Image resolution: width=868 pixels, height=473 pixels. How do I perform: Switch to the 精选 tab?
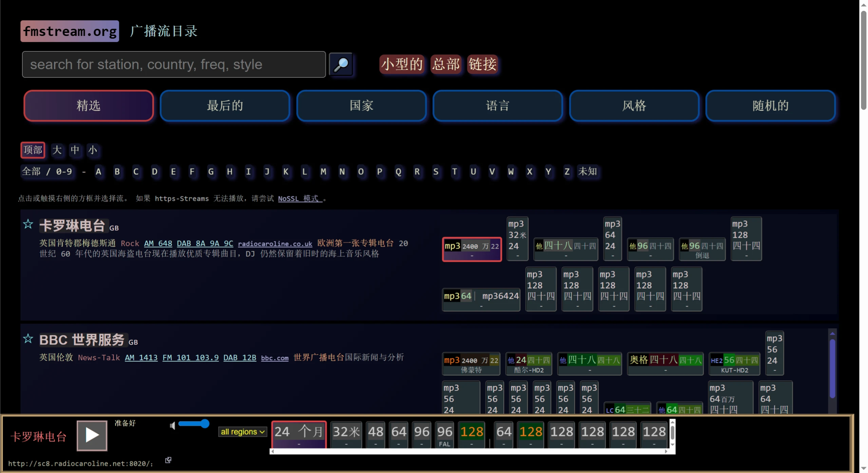point(89,106)
